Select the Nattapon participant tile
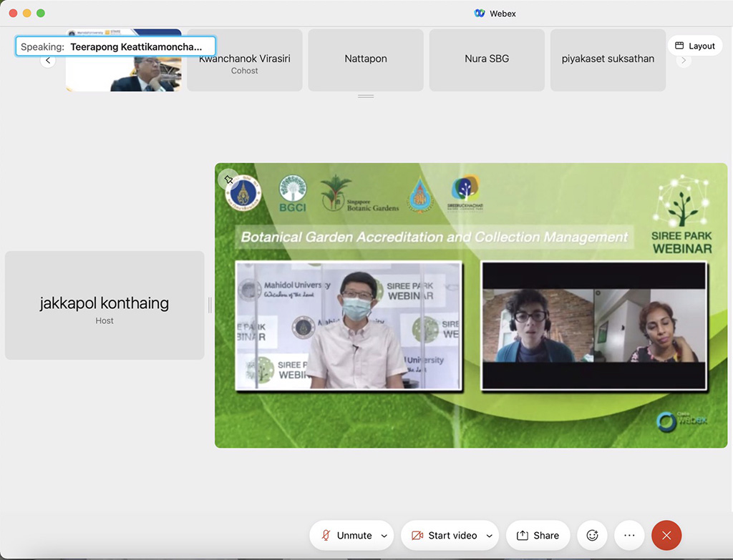Image resolution: width=733 pixels, height=560 pixels. tap(366, 60)
